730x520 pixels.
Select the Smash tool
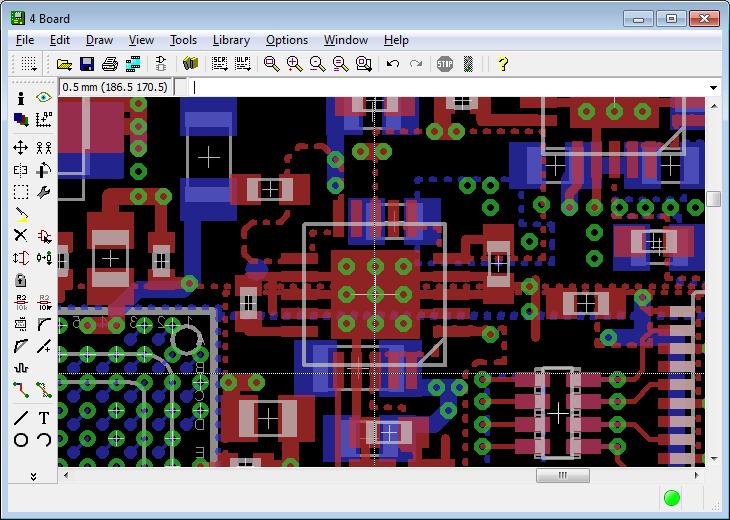coord(20,324)
